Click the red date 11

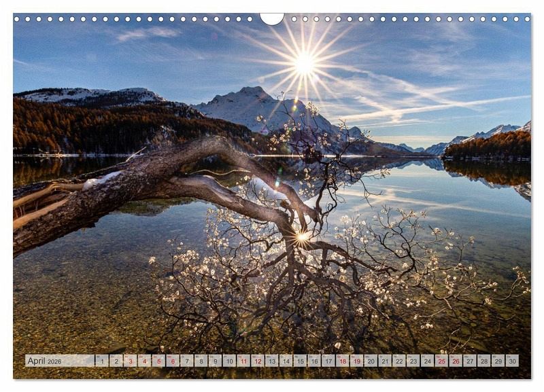point(243,361)
